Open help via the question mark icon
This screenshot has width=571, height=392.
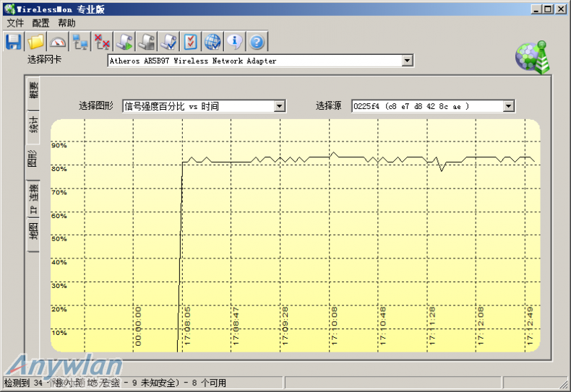pos(257,41)
